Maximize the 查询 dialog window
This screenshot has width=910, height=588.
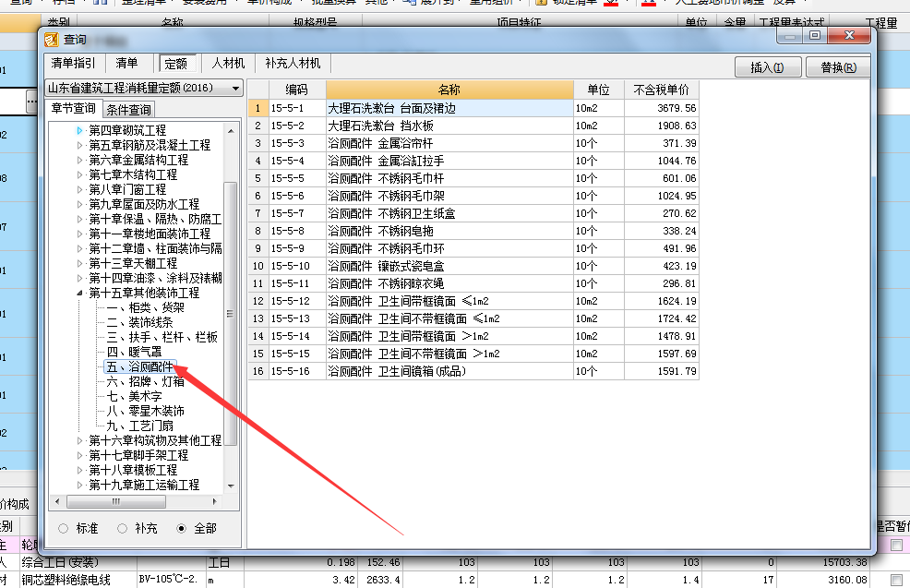(815, 36)
